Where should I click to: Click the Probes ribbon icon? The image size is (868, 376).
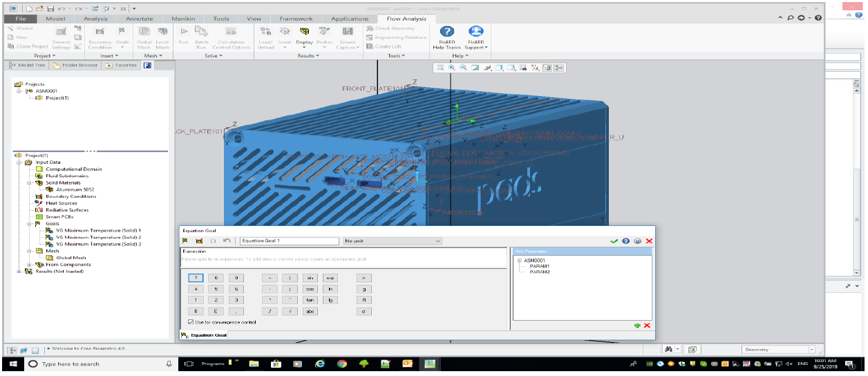coord(324,32)
